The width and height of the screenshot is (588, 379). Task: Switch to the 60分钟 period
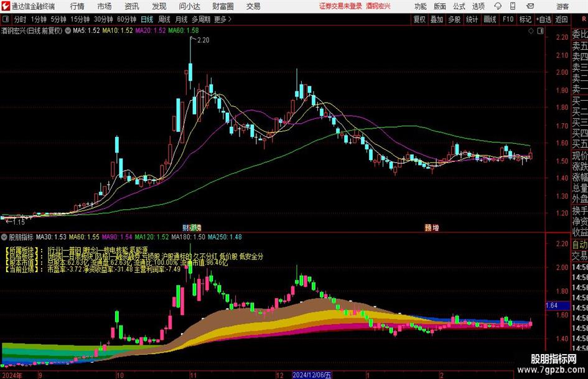[x=126, y=19]
